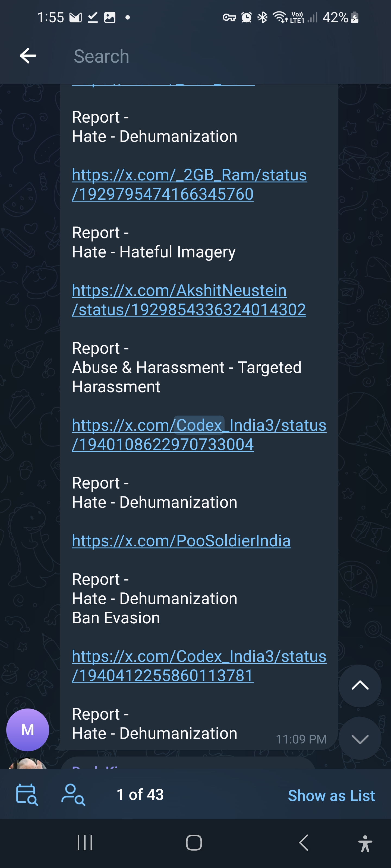Tap the partial avatar below M
The width and height of the screenshot is (391, 868).
click(28, 764)
